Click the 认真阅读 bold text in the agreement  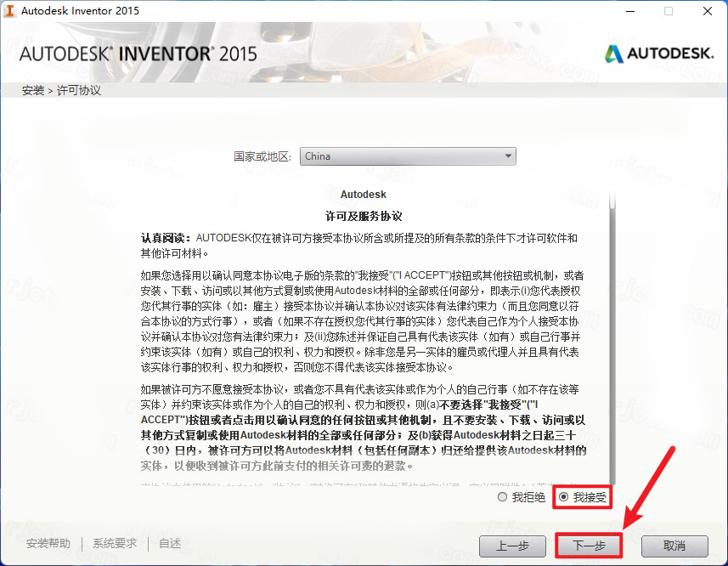166,238
